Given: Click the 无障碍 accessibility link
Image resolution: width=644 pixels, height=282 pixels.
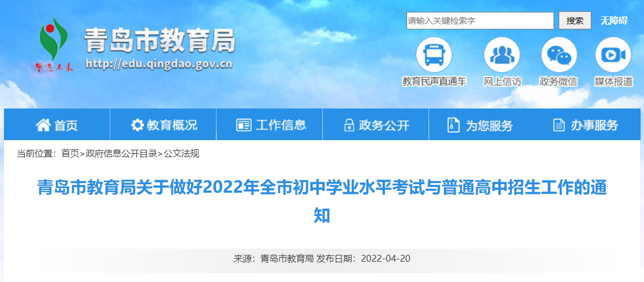Looking at the screenshot, I should 614,20.
